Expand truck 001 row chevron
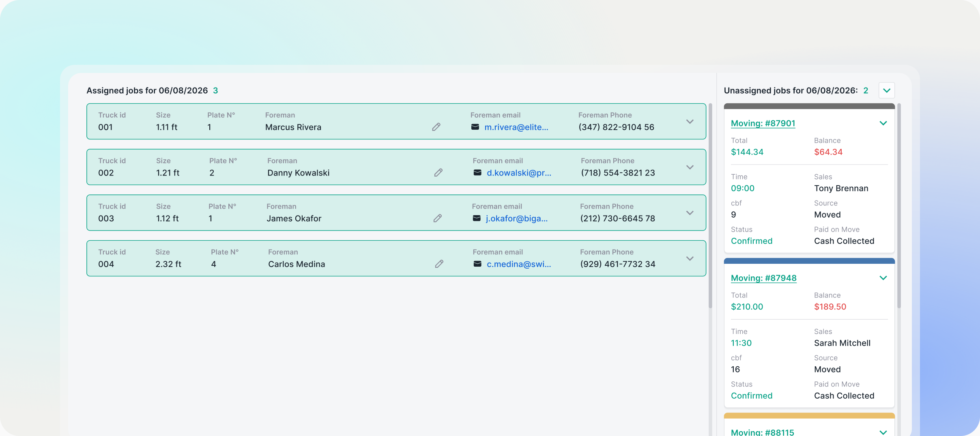Viewport: 980px width, 436px height. coord(690,122)
